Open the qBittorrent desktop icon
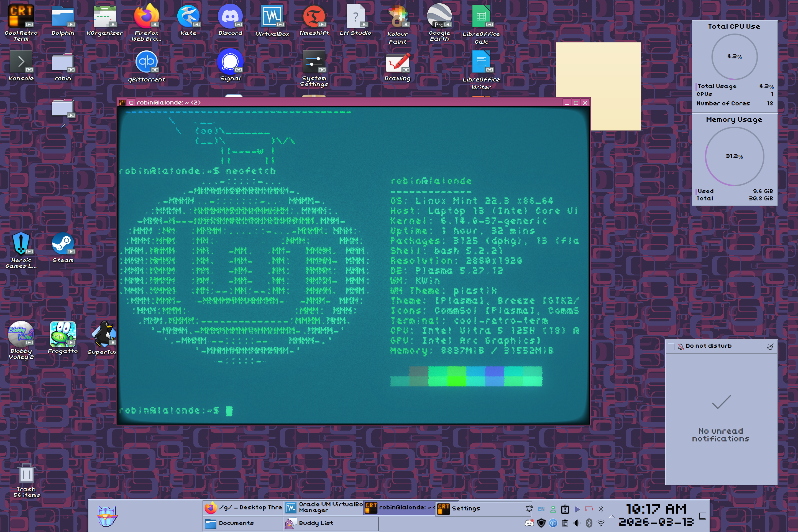The width and height of the screenshot is (798, 532). pyautogui.click(x=146, y=62)
